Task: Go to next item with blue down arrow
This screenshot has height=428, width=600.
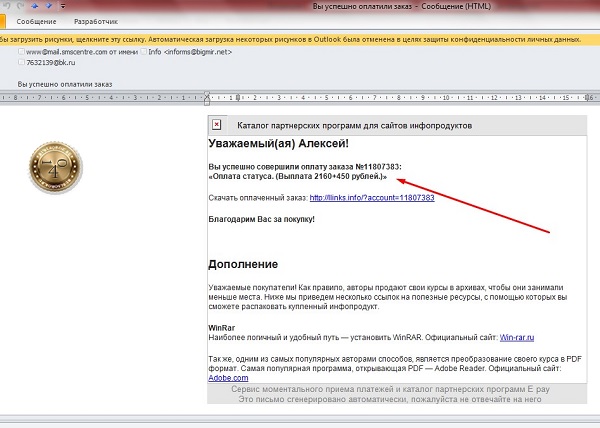Action: pyautogui.click(x=49, y=5)
